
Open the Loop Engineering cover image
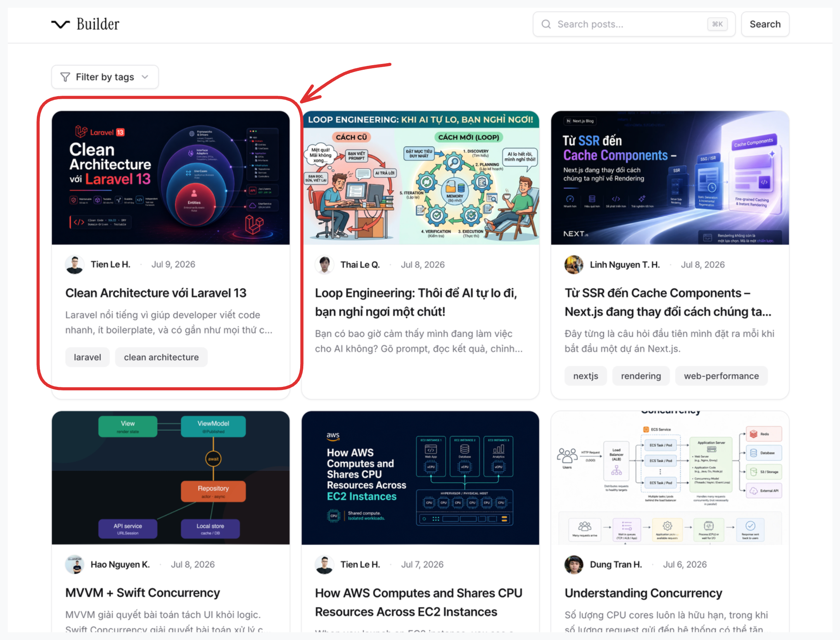click(x=420, y=178)
